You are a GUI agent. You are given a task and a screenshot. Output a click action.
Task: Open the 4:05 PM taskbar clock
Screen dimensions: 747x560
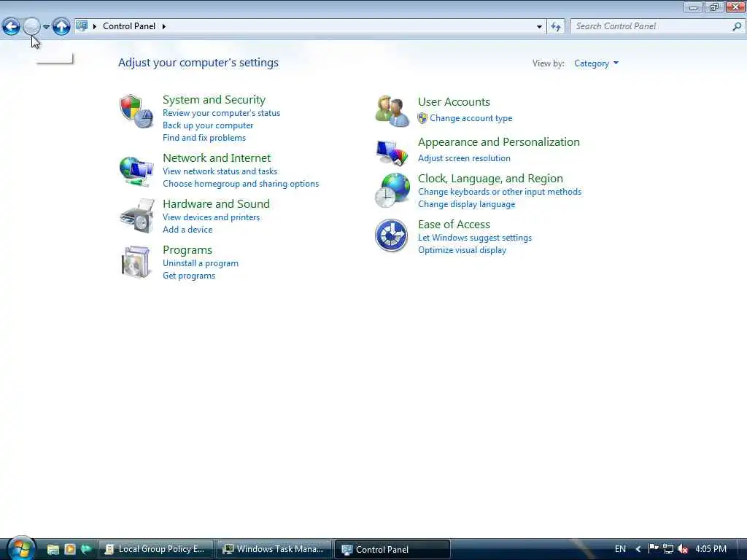click(711, 549)
